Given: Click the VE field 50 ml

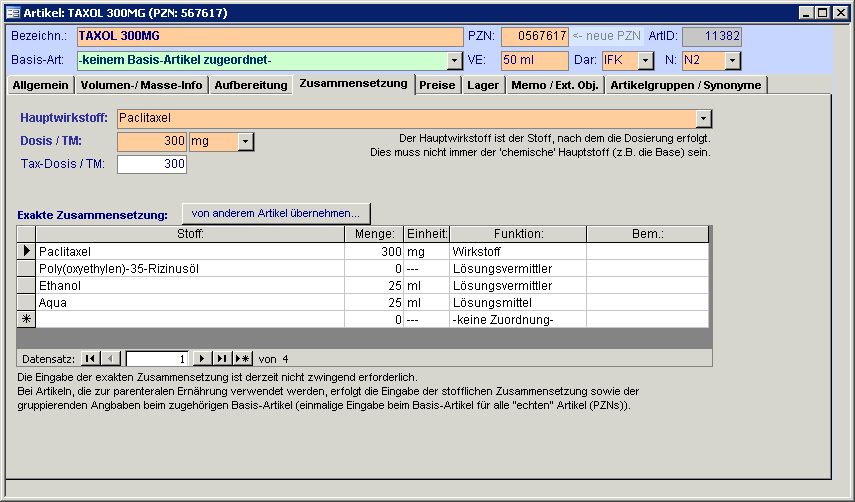Looking at the screenshot, I should point(535,61).
